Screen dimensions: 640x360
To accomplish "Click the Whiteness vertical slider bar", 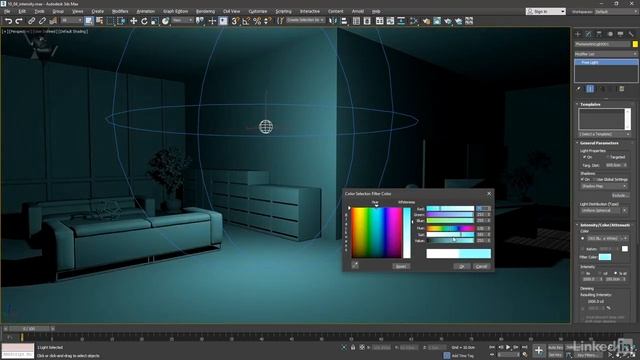I will (x=407, y=233).
